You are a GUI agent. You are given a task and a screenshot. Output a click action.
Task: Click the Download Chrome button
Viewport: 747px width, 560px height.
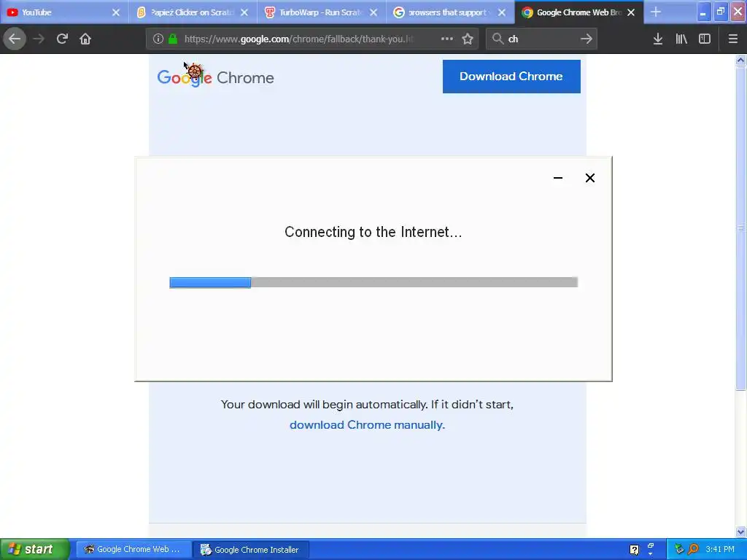pos(511,76)
